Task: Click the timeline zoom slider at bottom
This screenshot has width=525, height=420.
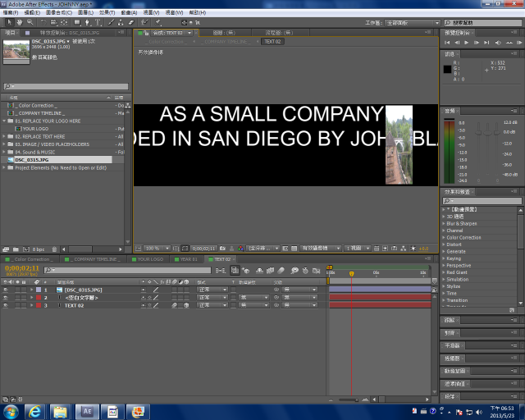Action: coord(348,399)
